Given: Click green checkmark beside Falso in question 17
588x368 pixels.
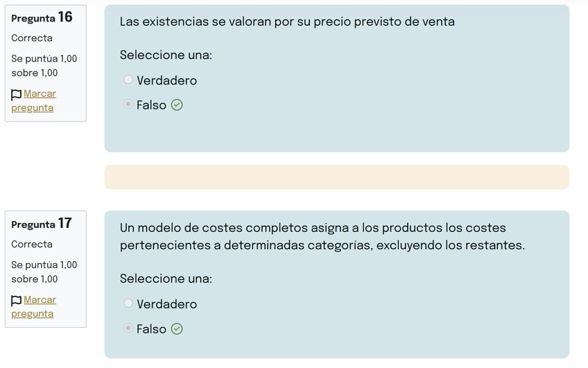Looking at the screenshot, I should (x=177, y=329).
